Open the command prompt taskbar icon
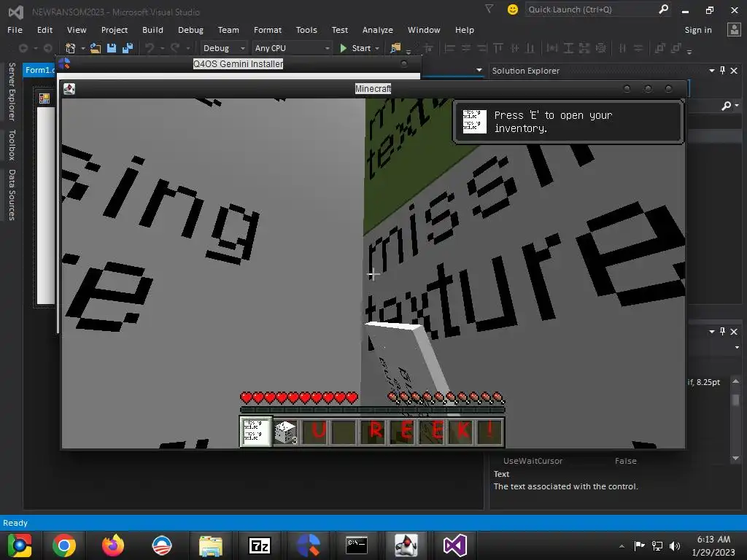 tap(356, 545)
